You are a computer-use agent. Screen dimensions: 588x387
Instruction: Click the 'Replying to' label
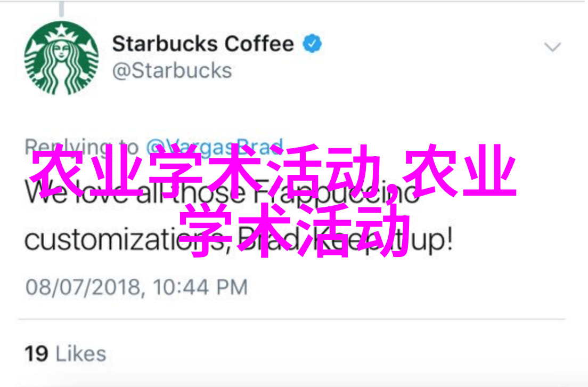(x=81, y=147)
